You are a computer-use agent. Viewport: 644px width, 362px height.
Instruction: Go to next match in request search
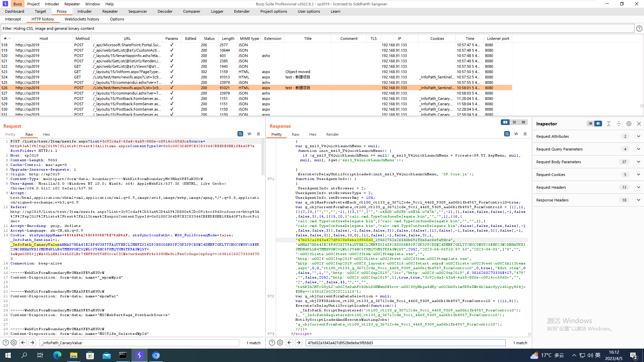(32, 343)
